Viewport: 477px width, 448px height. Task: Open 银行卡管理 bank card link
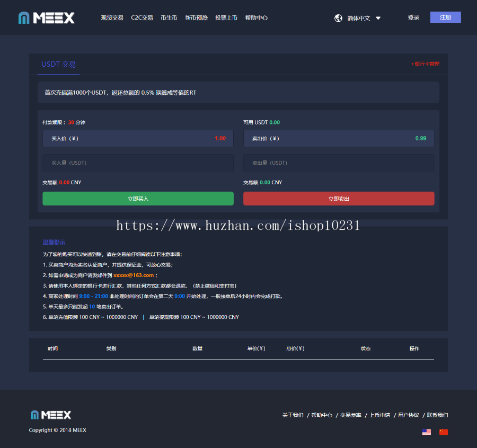coord(426,64)
